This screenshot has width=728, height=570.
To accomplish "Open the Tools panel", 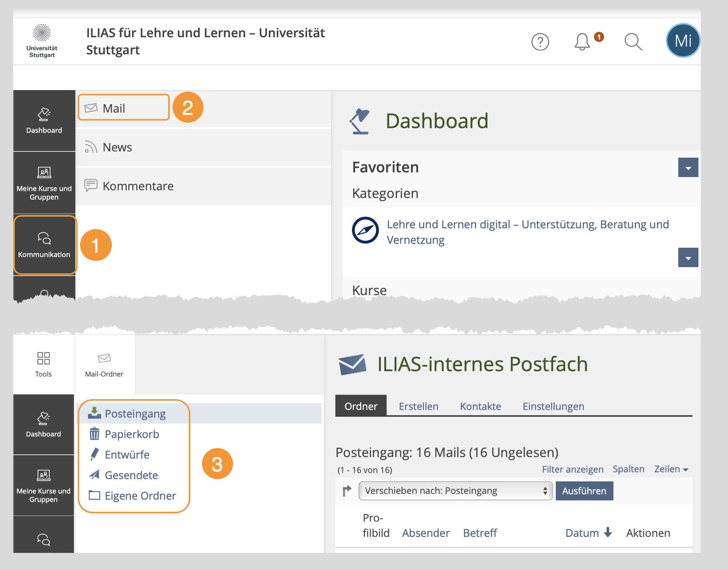I will pos(44,364).
